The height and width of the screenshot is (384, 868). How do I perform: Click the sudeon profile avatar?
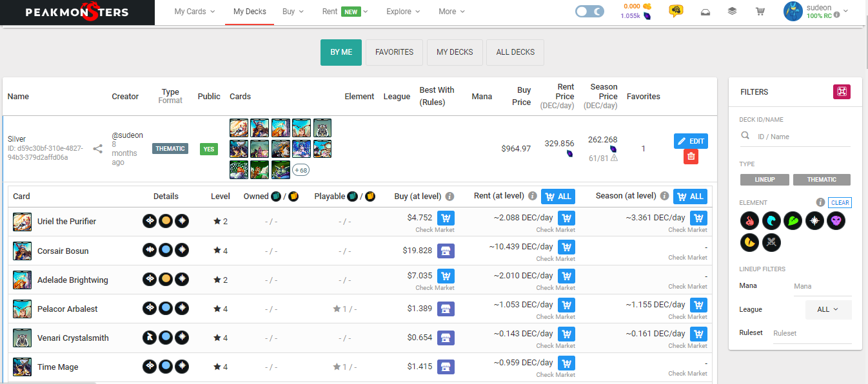[793, 11]
